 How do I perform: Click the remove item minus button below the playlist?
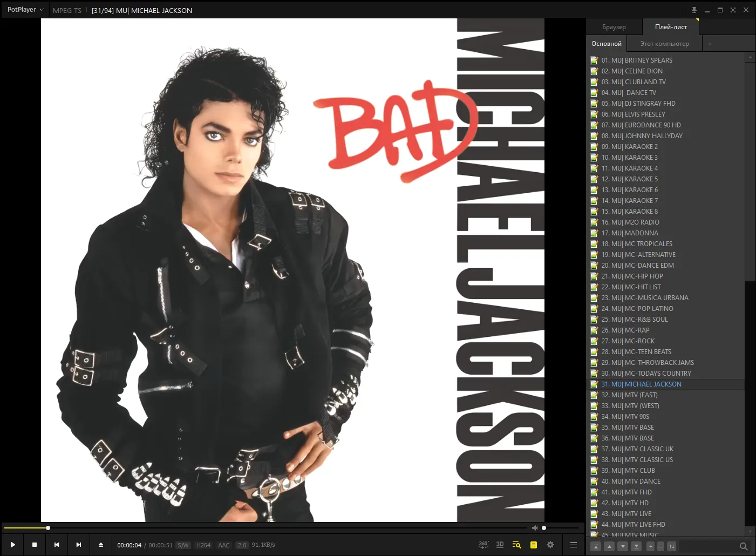661,546
